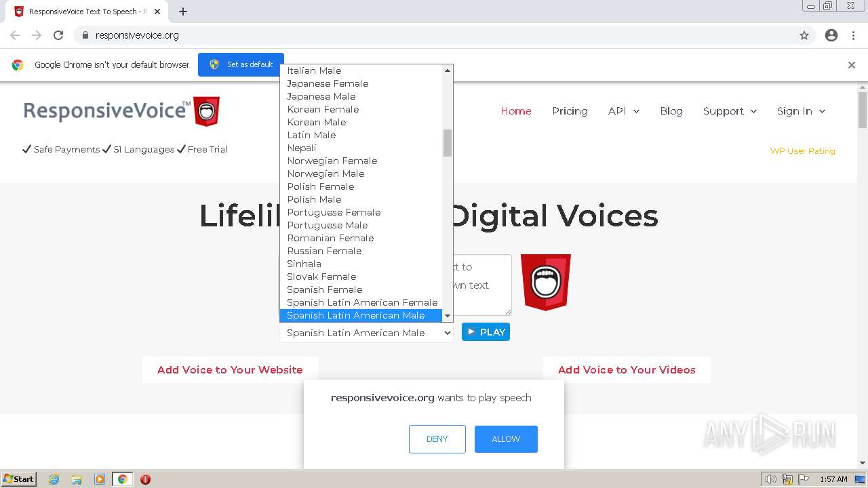The image size is (868, 488).
Task: Open the Blog page
Action: (x=671, y=111)
